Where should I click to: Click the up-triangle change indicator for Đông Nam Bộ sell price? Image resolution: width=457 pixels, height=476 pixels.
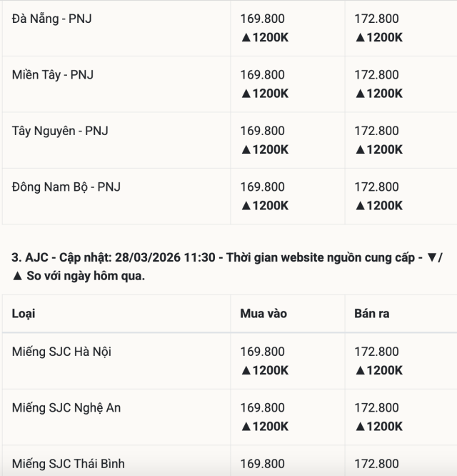tap(360, 205)
